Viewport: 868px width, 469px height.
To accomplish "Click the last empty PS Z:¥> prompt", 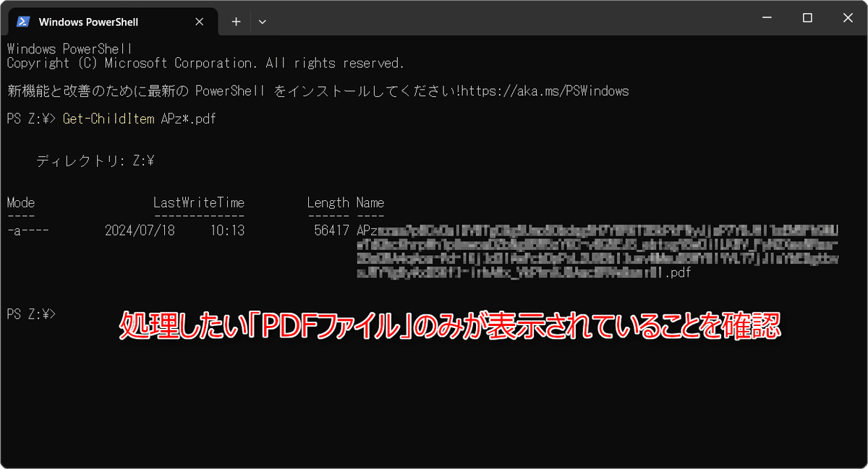I will tap(31, 314).
